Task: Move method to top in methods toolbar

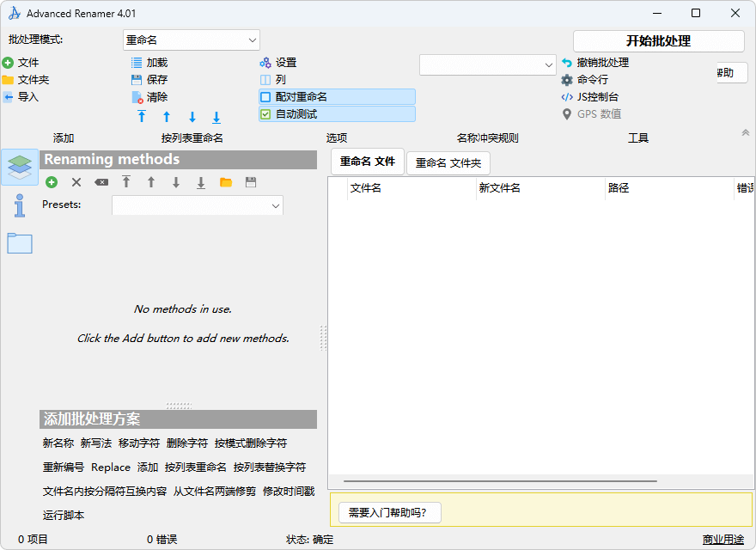Action: (x=126, y=182)
